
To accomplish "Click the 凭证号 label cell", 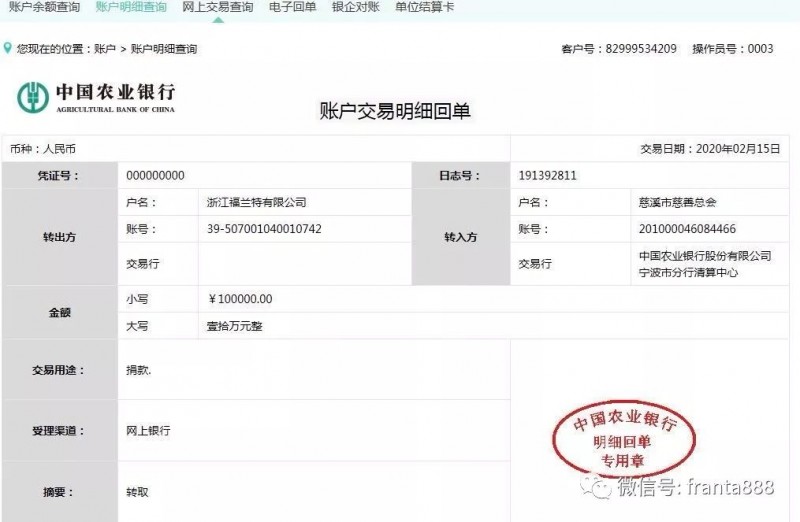I will [x=60, y=176].
